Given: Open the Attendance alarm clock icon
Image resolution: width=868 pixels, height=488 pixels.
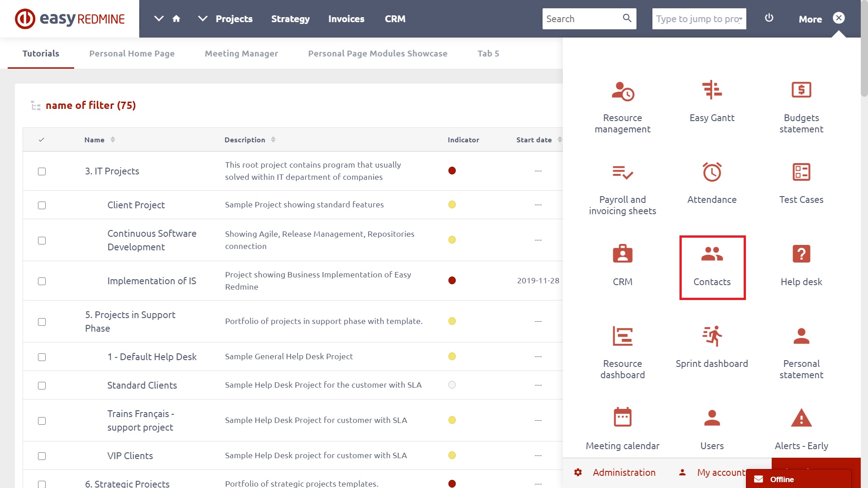Looking at the screenshot, I should [x=712, y=173].
